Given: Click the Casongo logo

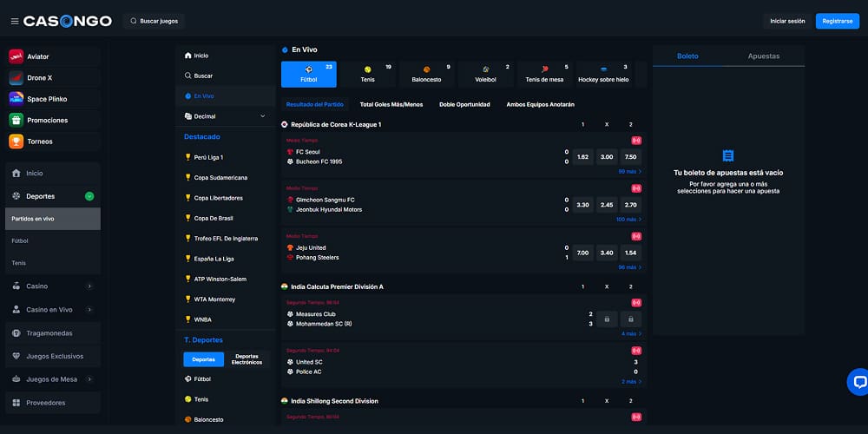Looking at the screenshot, I should tap(68, 21).
